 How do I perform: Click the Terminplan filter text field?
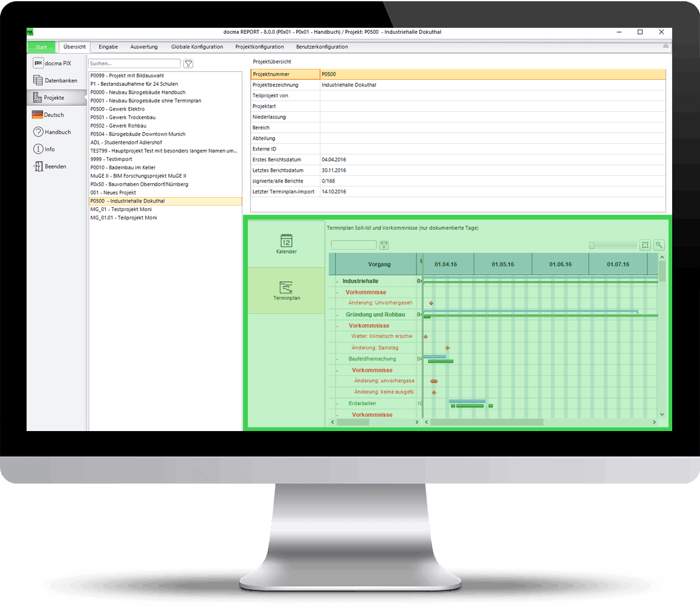[354, 245]
